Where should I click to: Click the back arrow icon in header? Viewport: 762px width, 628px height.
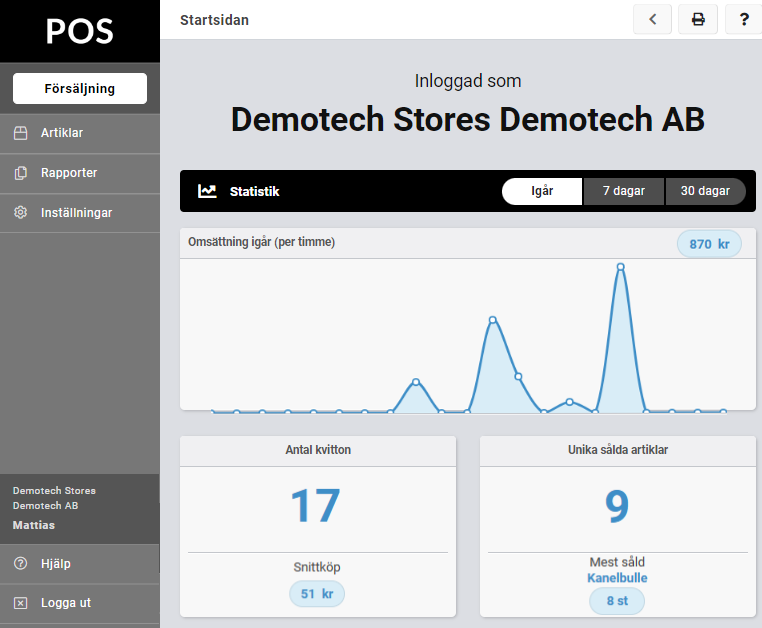(x=652, y=20)
